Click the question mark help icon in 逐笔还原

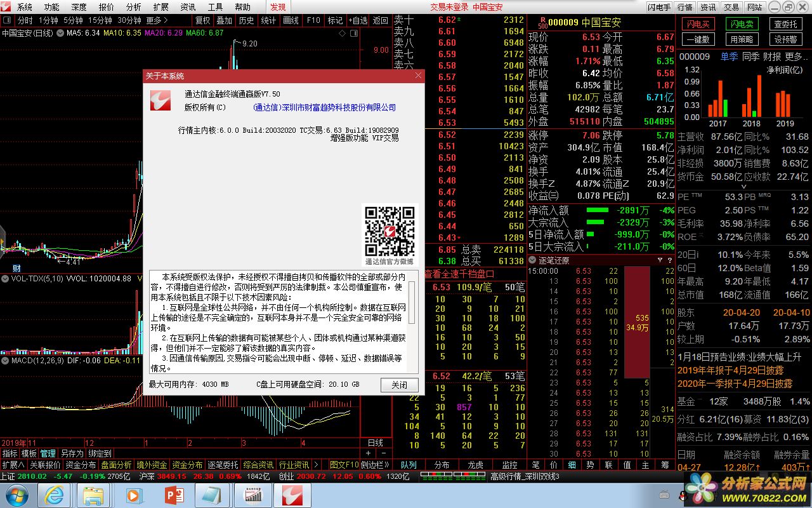click(x=669, y=260)
